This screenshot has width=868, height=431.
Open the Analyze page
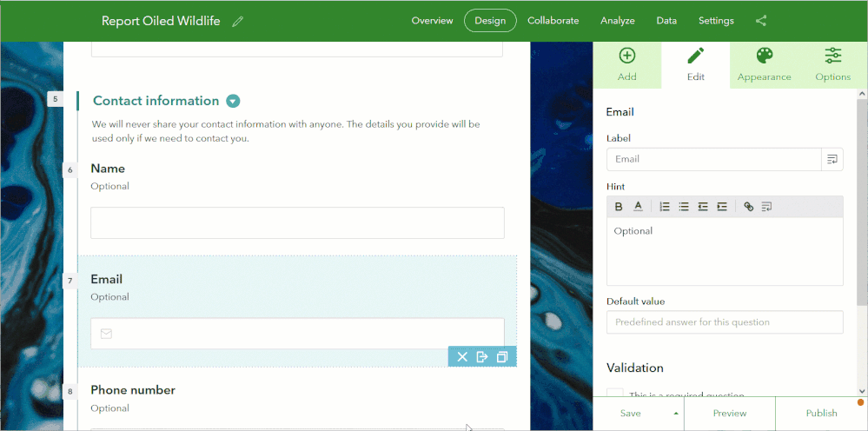[618, 21]
